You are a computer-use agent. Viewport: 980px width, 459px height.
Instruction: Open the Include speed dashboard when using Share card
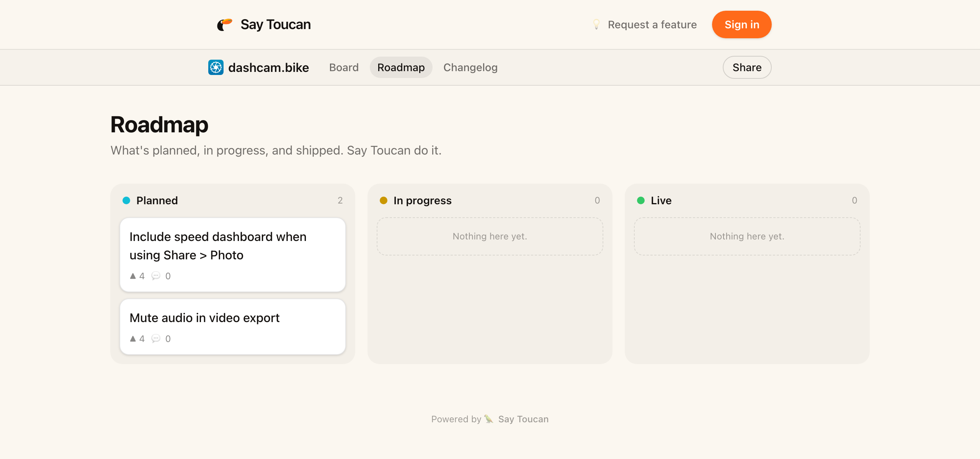[x=233, y=255]
